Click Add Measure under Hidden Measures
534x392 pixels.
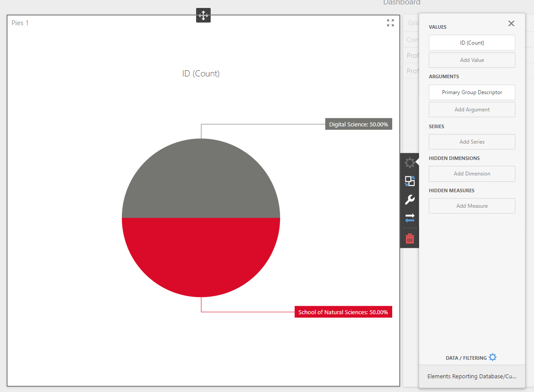pyautogui.click(x=472, y=206)
